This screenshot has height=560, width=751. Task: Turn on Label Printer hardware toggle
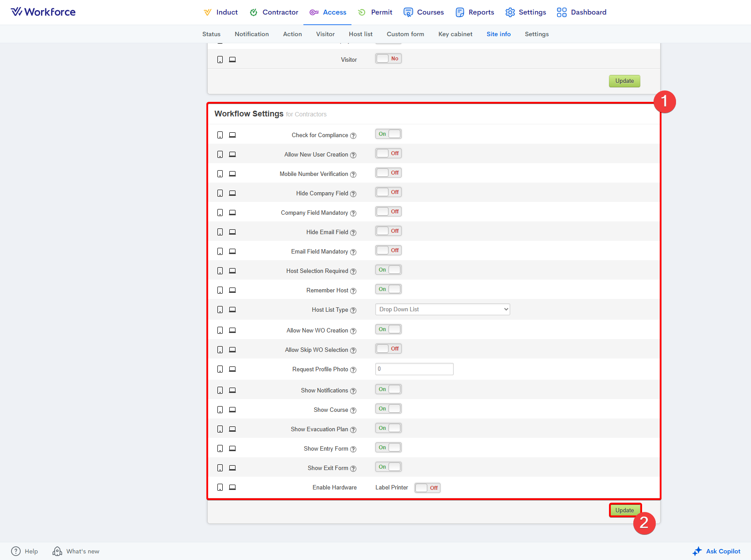[427, 488]
